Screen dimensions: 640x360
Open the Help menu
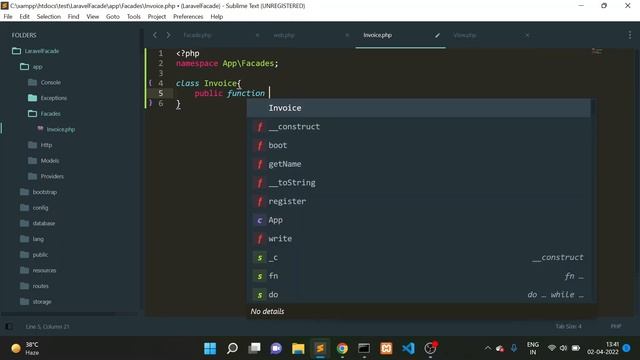(x=217, y=17)
